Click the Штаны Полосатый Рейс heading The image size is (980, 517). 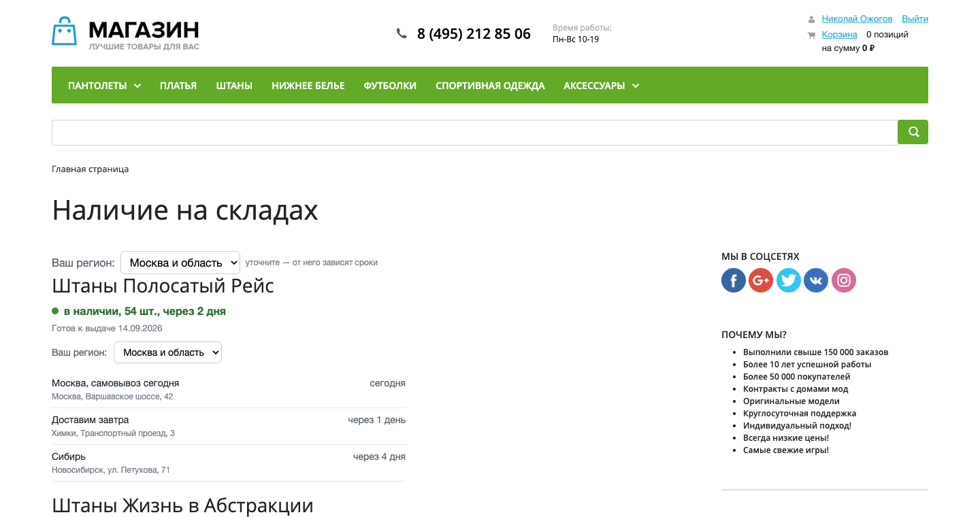[x=163, y=286]
